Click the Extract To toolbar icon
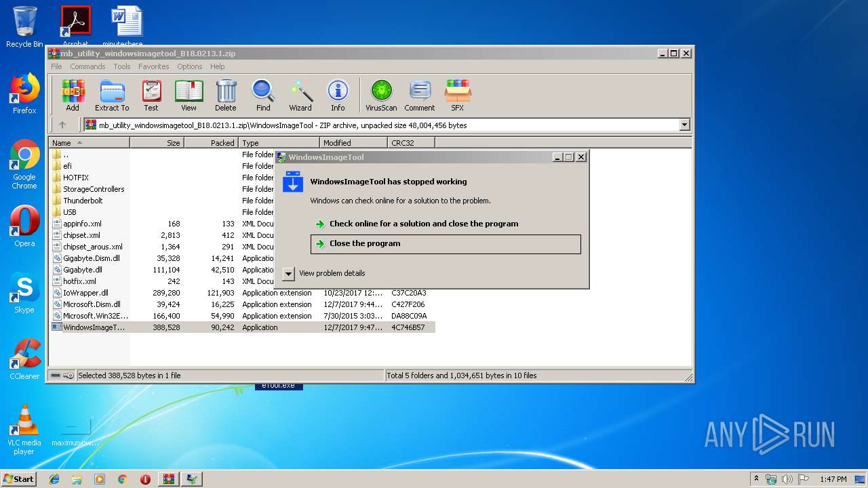The width and height of the screenshot is (868, 488). (x=112, y=96)
